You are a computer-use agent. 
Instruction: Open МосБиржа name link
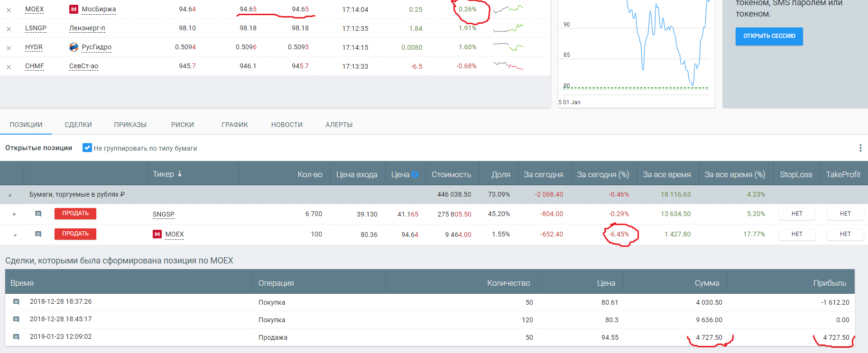(99, 9)
